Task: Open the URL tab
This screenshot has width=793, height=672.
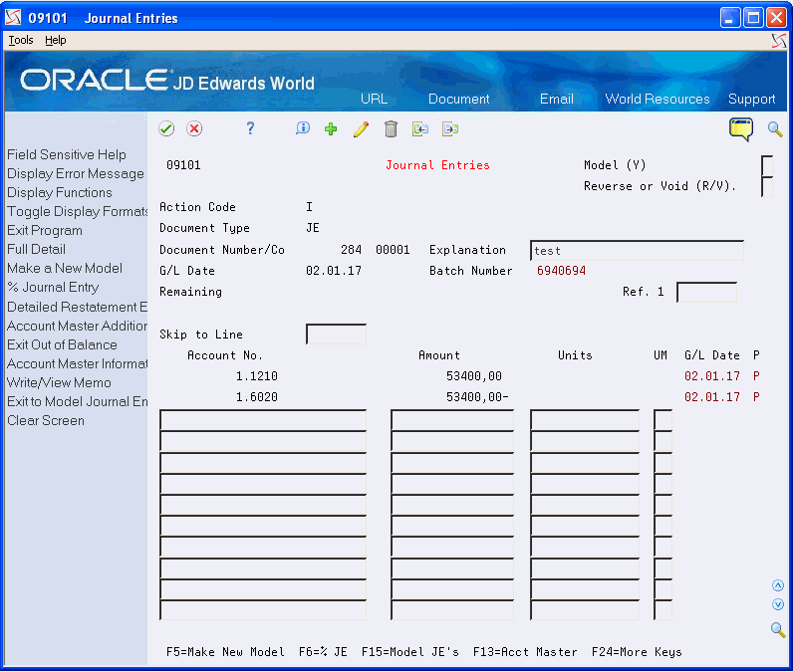Action: click(x=375, y=99)
